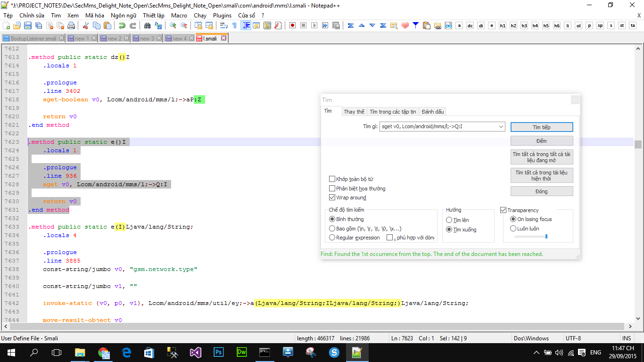Click the binoculars Find icon in toolbar
The height and width of the screenshot is (362, 644).
tap(148, 25)
